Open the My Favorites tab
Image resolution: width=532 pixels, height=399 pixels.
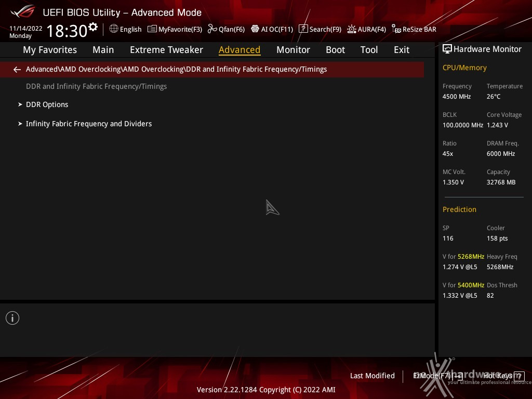50,50
